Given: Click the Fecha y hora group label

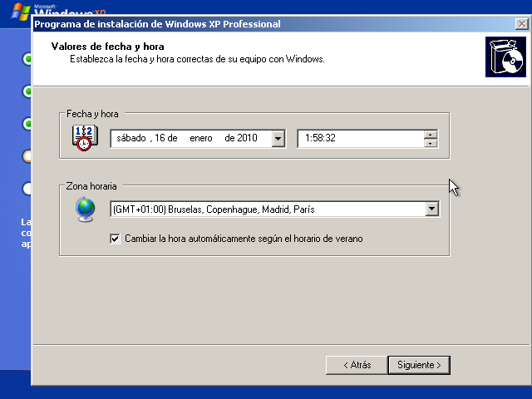Looking at the screenshot, I should click(92, 114).
